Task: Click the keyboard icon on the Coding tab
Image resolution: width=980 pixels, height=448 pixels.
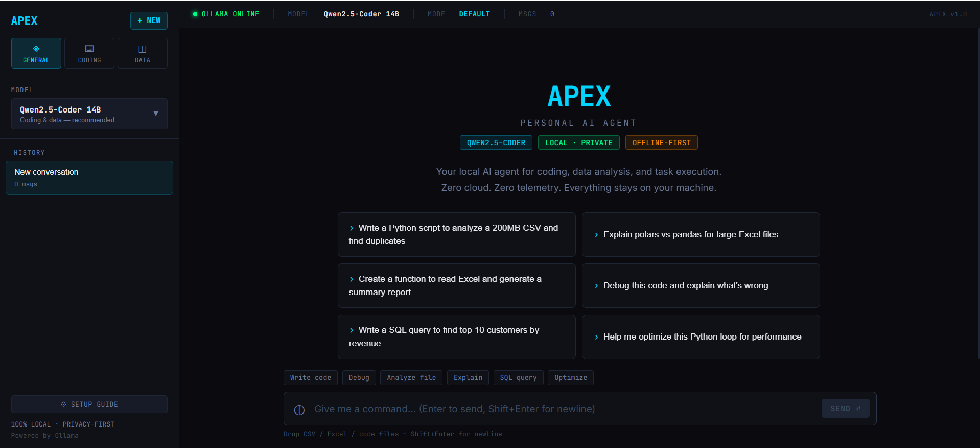Action: [x=89, y=49]
